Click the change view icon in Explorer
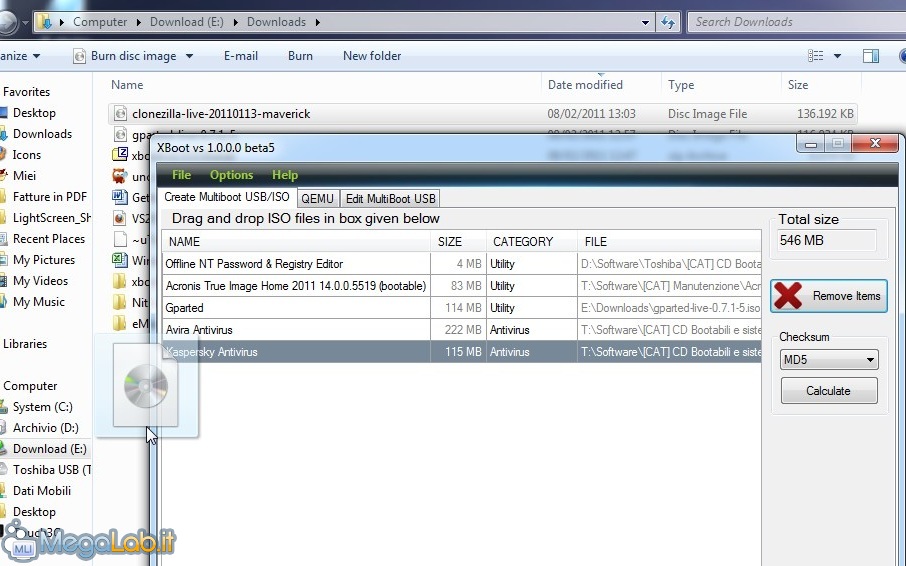 tap(815, 56)
